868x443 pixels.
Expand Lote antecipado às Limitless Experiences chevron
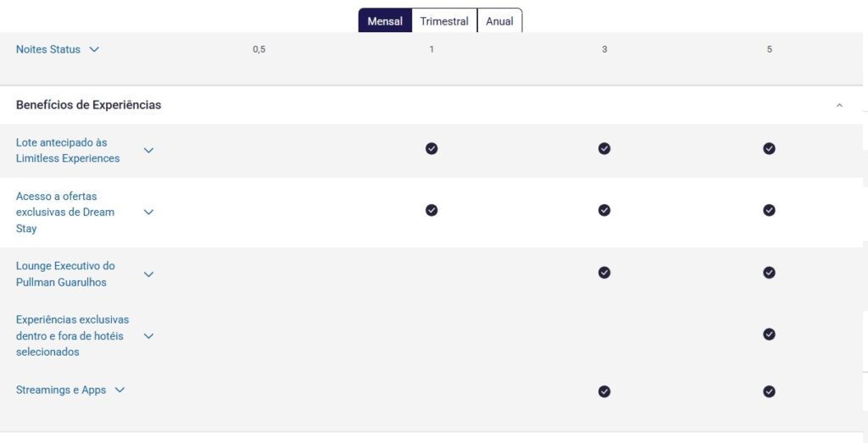click(x=148, y=151)
